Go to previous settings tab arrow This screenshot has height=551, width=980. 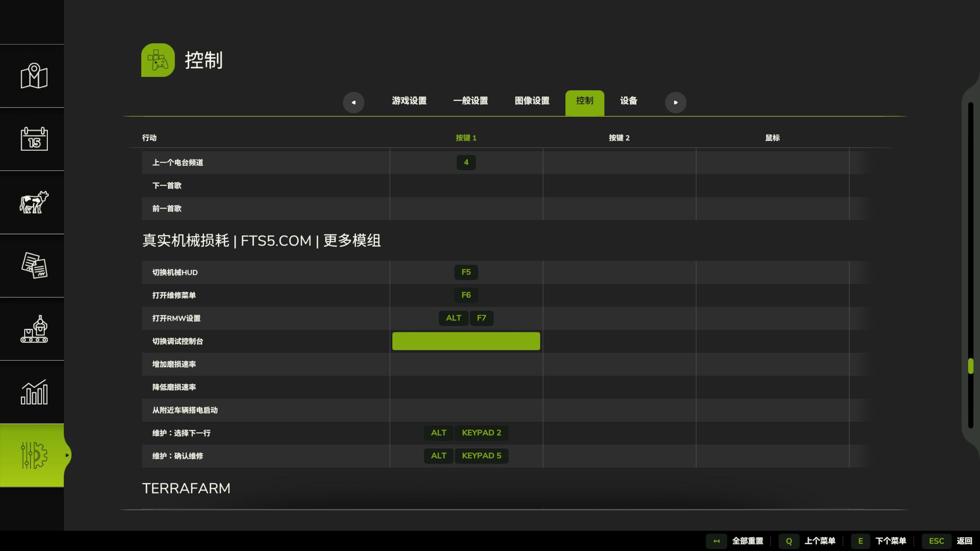[x=353, y=102]
